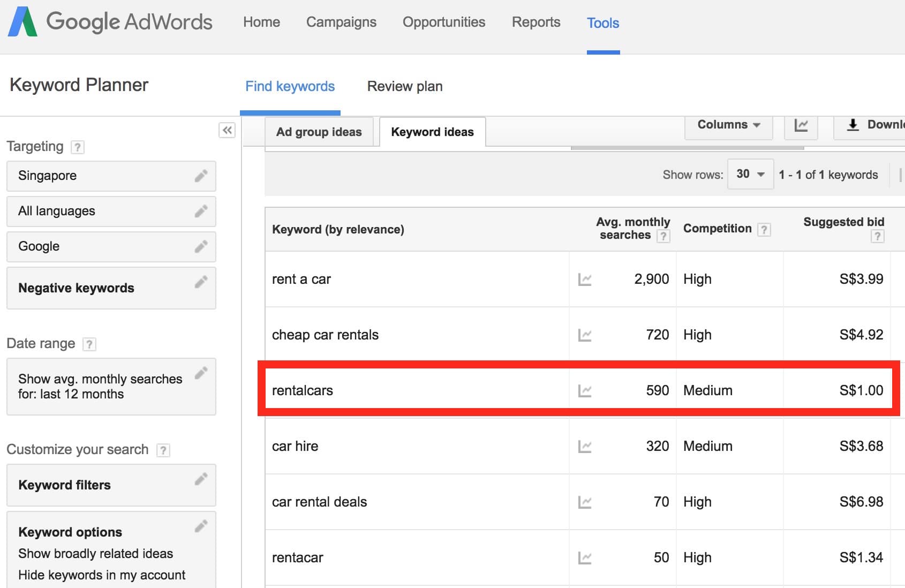Edit Keyword filters pencil icon

coord(201,479)
